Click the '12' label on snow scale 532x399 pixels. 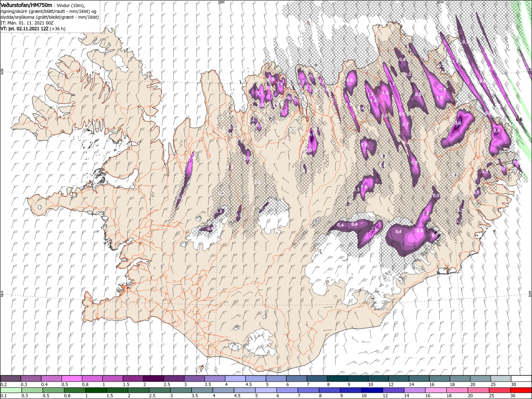[x=391, y=384]
